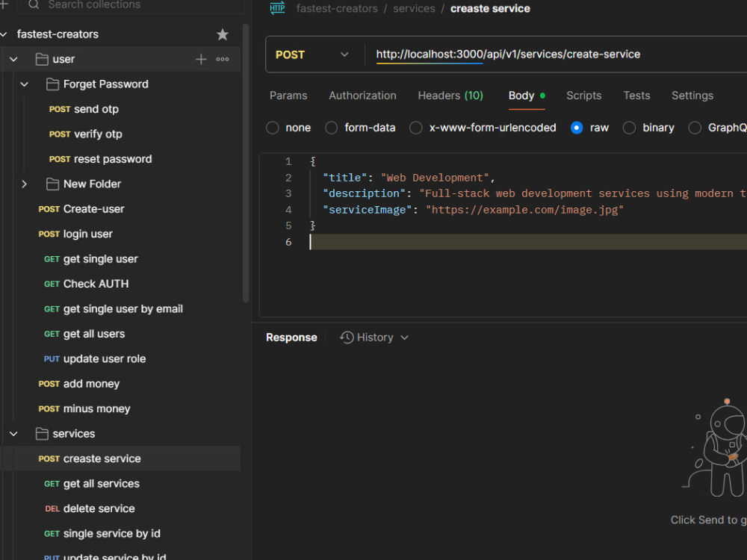Screen dimensions: 747x560
Task: Star the fastest-creators collection
Action: [x=222, y=34]
